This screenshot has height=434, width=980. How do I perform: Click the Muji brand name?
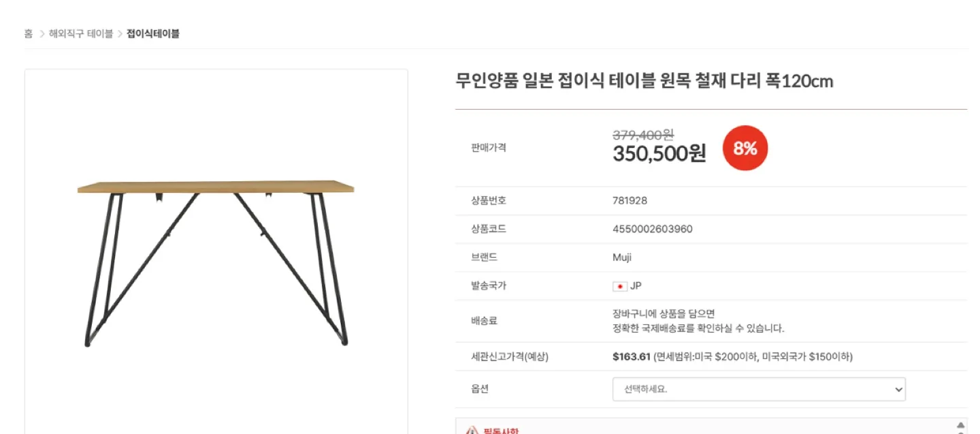(622, 258)
